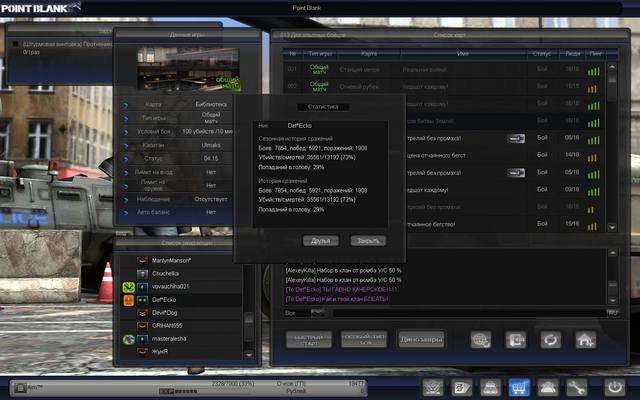This screenshot has width=640, height=400.
Task: Open the clan emblem icon in bottom bar
Action: coord(433,387)
